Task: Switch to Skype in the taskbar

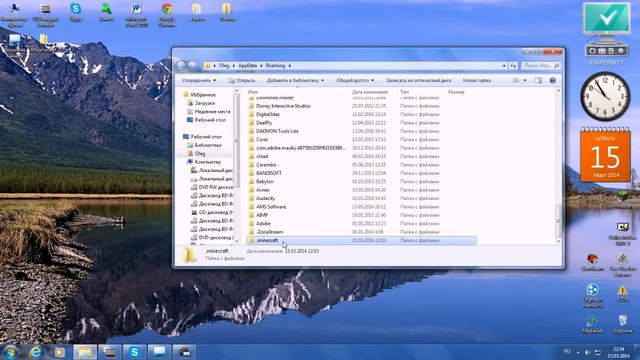Action: point(134,352)
